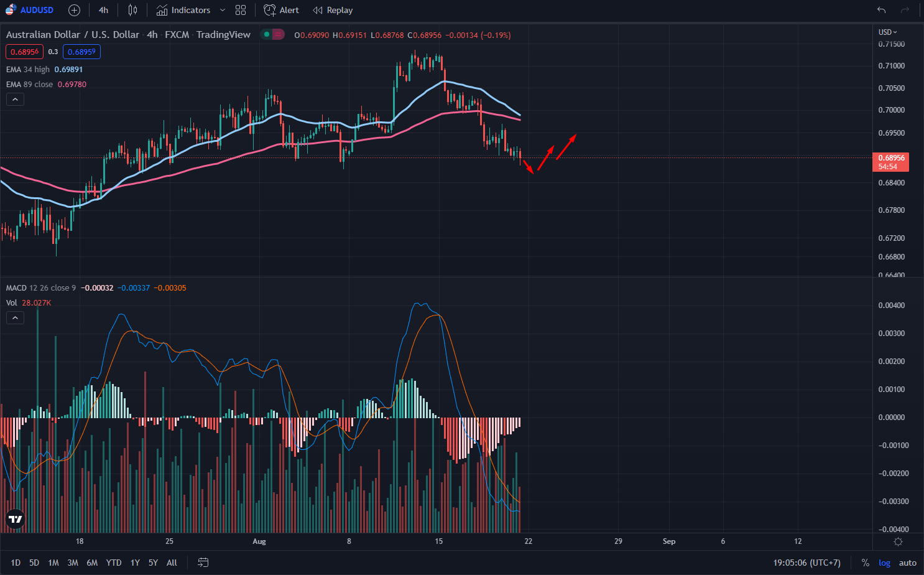
Task: Expand the Indicators favorites dropdown arrow
Action: 223,10
